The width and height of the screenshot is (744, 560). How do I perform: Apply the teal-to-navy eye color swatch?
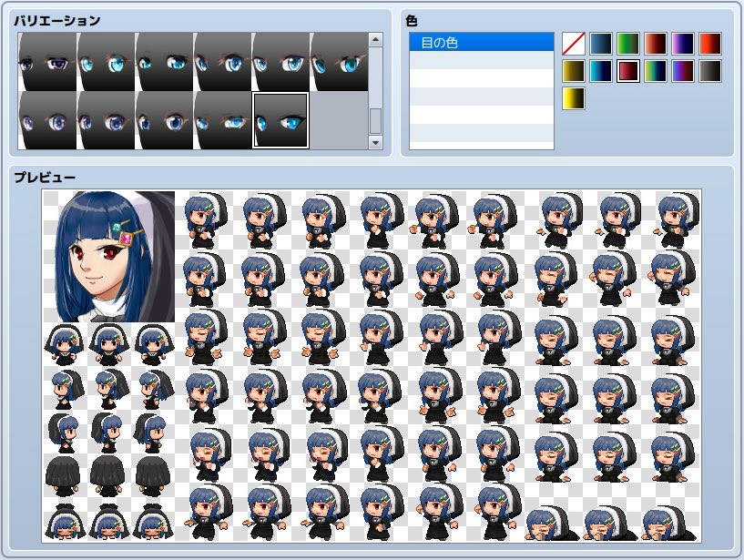(601, 71)
